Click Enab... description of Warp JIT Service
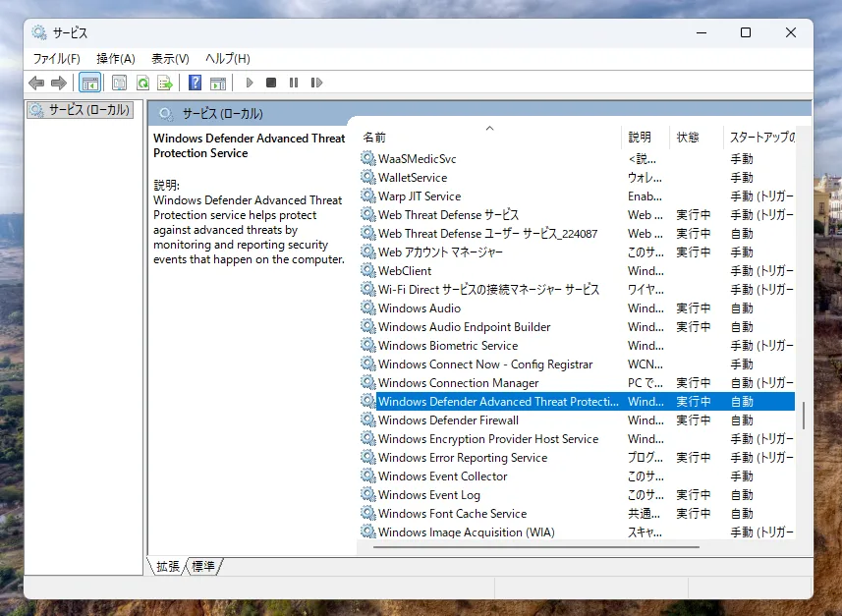This screenshot has height=616, width=842. coord(645,196)
